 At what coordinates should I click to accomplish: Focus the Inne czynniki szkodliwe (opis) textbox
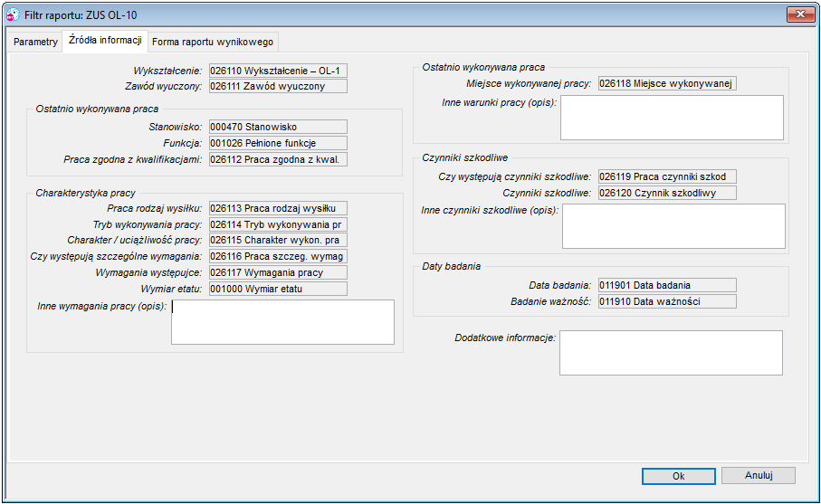(x=673, y=226)
